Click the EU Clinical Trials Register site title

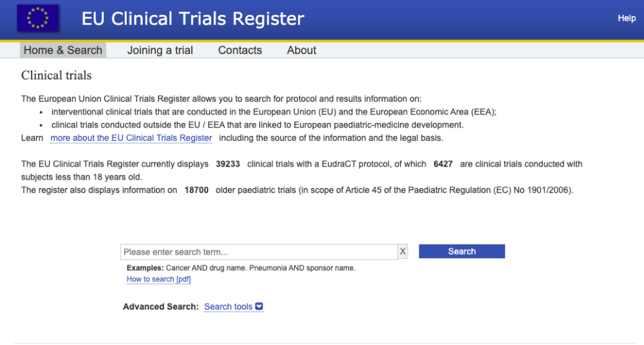[x=193, y=19]
